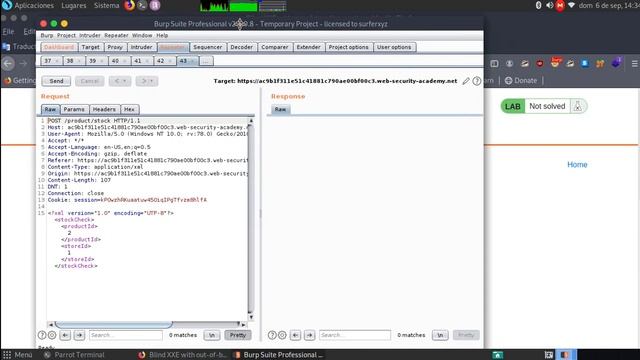Image resolution: width=640 pixels, height=360 pixels.
Task: Click the Send button in Repeater
Action: tap(56, 81)
